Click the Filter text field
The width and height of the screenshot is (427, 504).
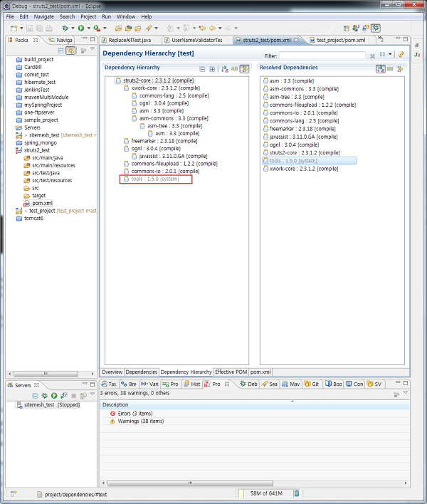(322, 56)
